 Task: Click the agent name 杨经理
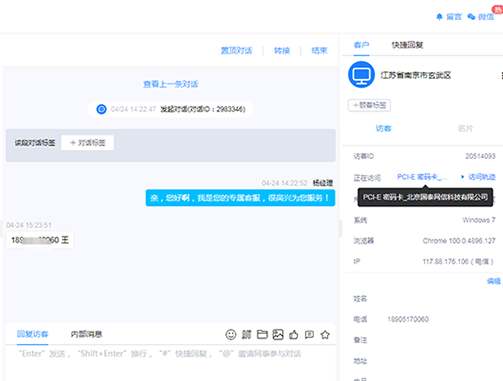click(323, 183)
